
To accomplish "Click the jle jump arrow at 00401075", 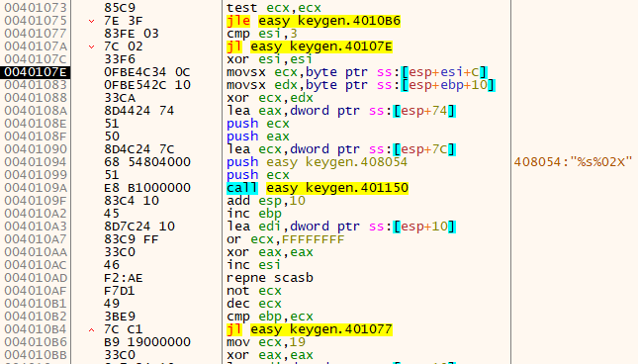I will pyautogui.click(x=92, y=21).
